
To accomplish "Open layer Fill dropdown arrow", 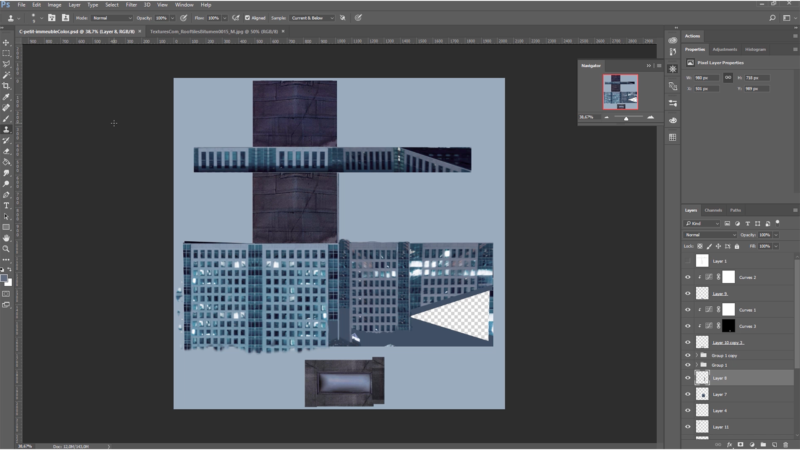I will coord(776,246).
